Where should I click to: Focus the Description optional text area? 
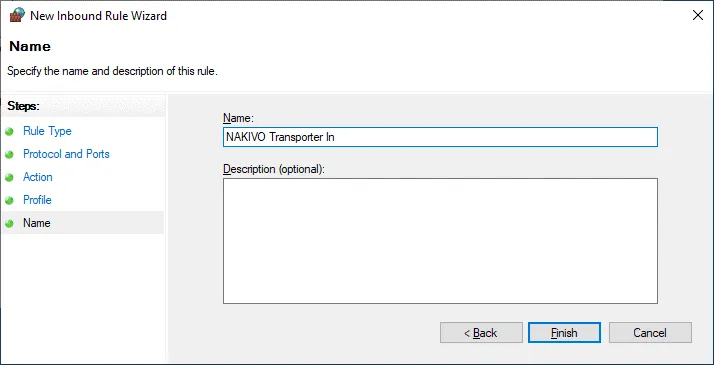[440, 241]
